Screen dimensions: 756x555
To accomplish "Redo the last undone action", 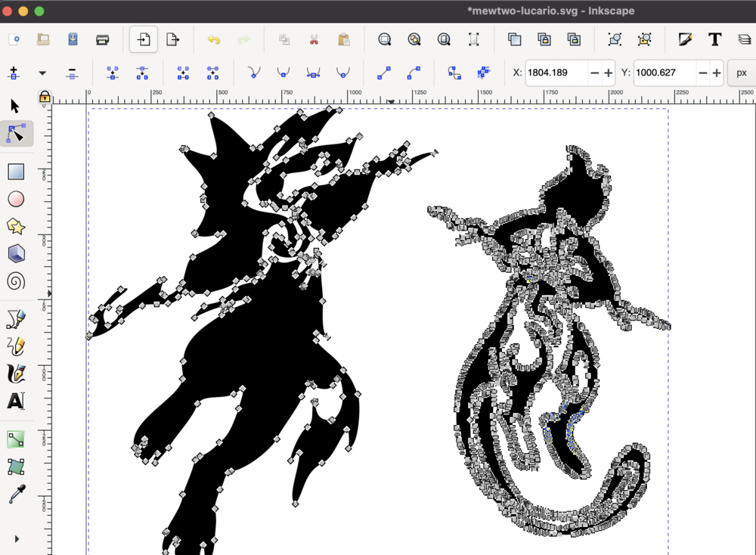I will pos(243,39).
